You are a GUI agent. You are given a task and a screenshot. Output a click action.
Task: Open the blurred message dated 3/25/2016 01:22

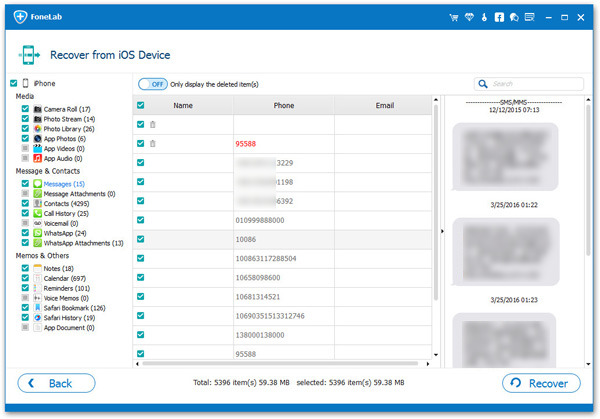[x=505, y=252]
